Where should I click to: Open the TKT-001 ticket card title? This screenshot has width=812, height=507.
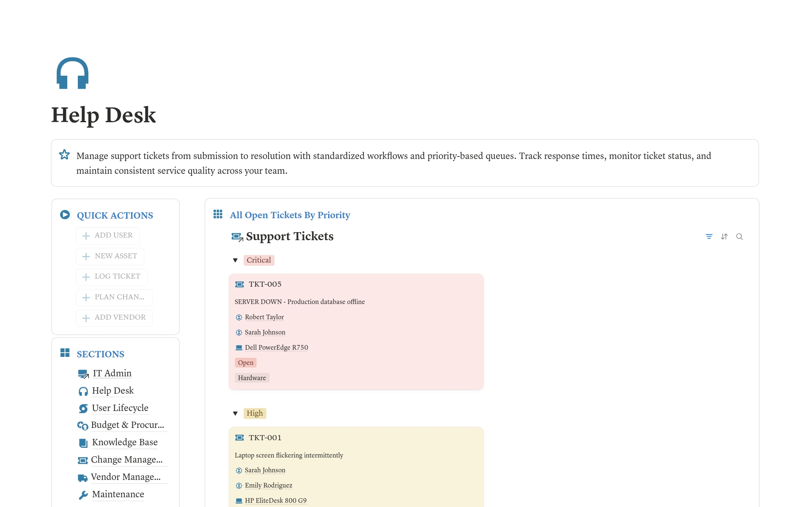click(265, 438)
